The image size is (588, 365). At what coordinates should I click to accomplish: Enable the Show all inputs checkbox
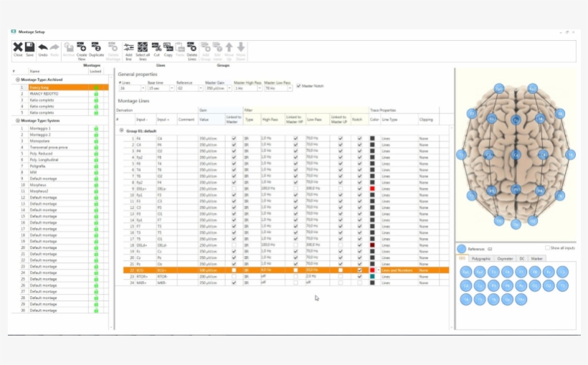547,248
